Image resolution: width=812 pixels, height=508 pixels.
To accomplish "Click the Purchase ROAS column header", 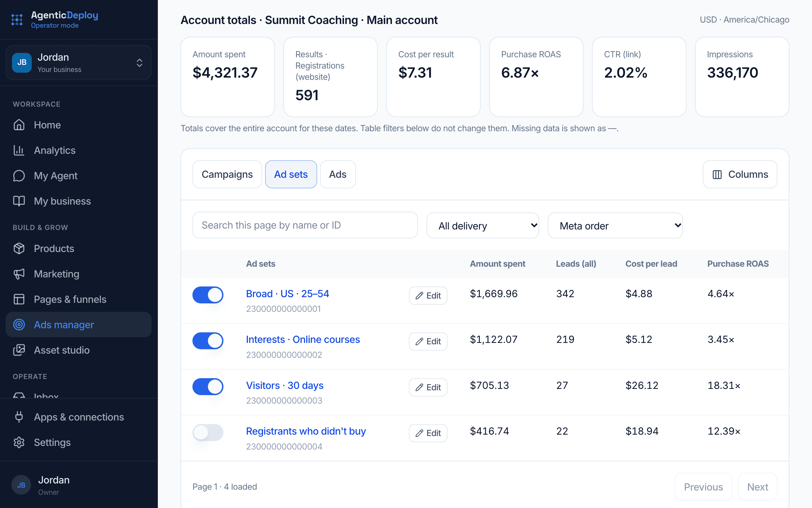I will pos(738,264).
